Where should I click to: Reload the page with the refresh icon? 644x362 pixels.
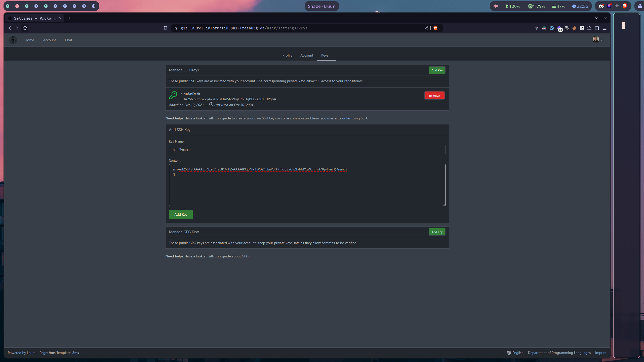25,28
